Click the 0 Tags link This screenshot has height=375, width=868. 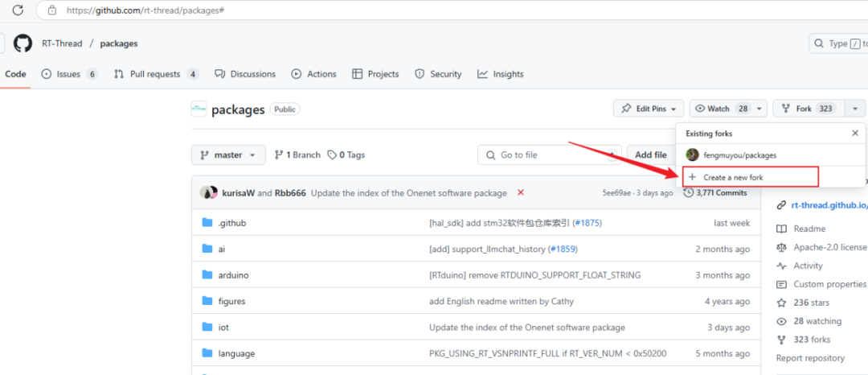tap(346, 155)
